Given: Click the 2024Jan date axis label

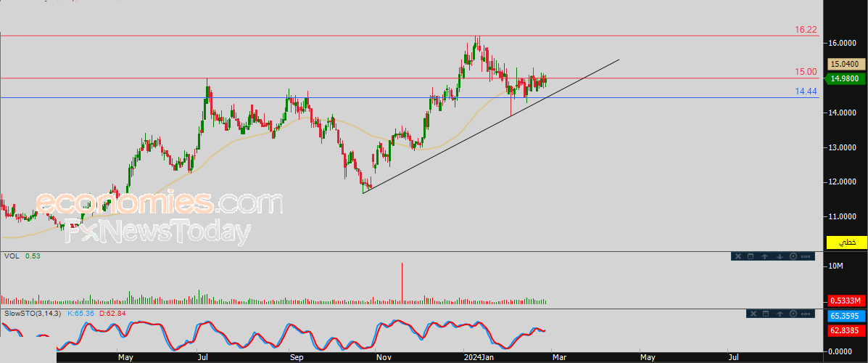Looking at the screenshot, I should click(x=479, y=357).
